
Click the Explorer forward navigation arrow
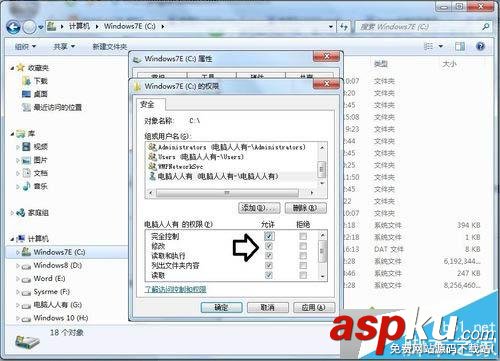pos(29,27)
